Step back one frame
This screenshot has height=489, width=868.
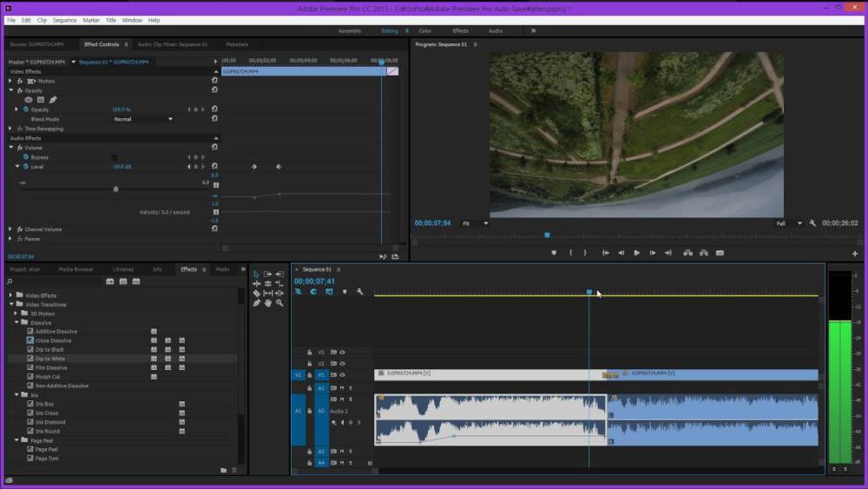pyautogui.click(x=621, y=253)
